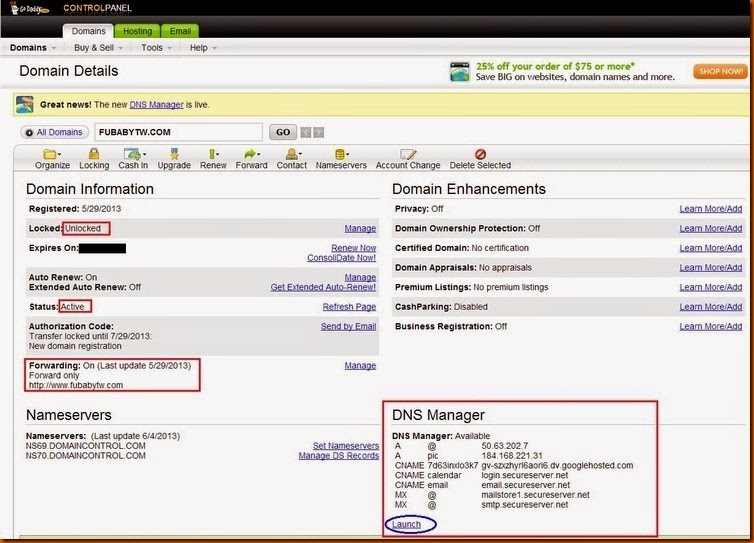
Task: Click the Unlocked status text
Action: pos(83,228)
